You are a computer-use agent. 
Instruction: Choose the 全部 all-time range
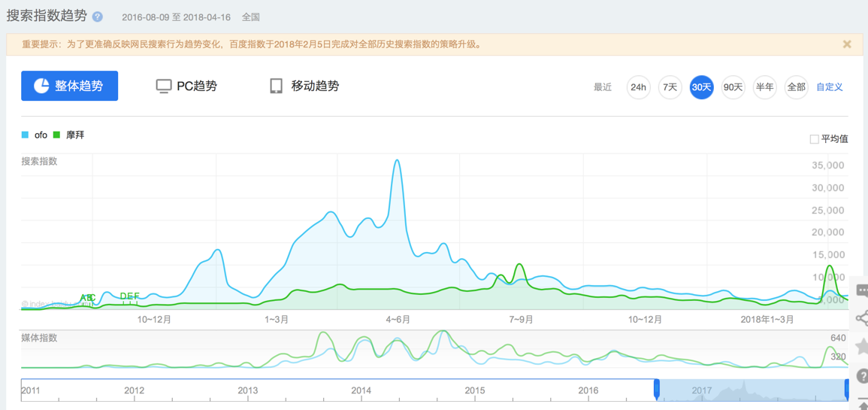click(796, 87)
